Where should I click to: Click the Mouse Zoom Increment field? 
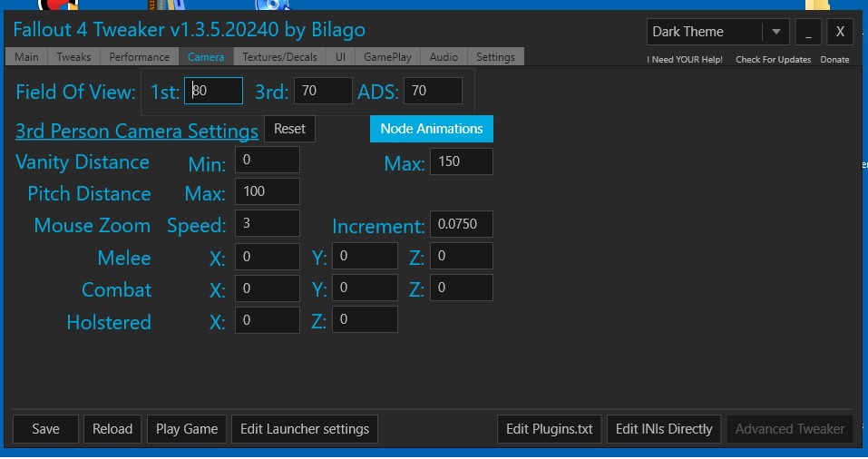461,225
